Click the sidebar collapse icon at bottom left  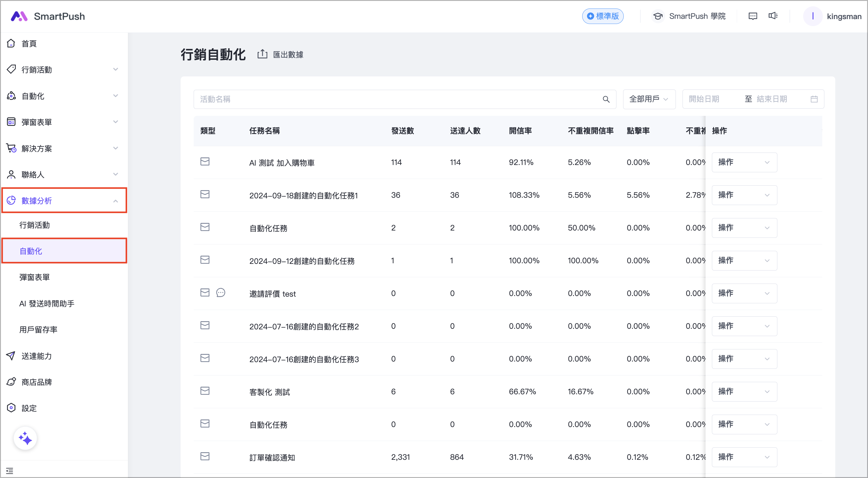coord(10,471)
